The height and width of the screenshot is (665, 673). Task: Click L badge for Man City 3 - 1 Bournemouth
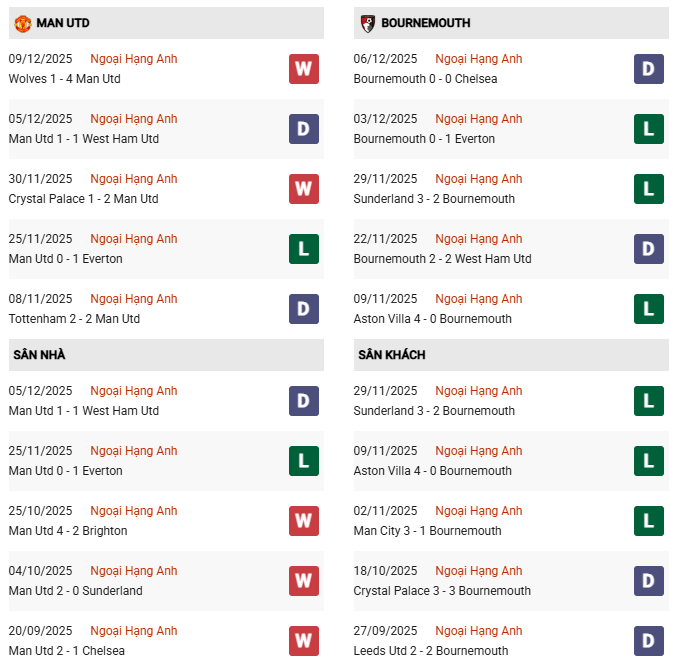649,521
